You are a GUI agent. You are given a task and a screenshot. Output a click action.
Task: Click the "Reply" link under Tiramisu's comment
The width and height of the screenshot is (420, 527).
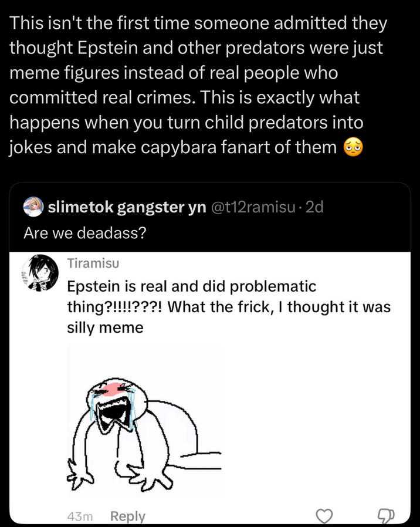click(x=128, y=516)
